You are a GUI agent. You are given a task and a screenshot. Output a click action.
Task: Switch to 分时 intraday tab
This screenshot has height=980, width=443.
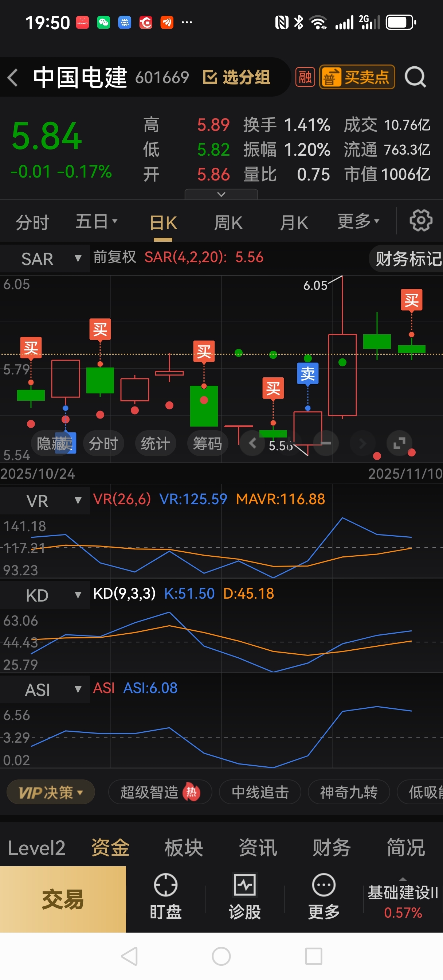point(32,222)
